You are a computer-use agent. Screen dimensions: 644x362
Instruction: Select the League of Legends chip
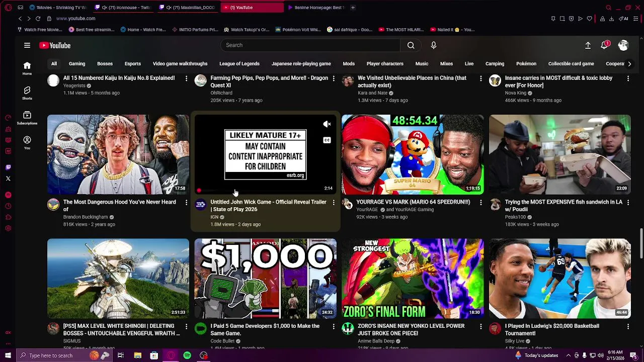click(239, 64)
